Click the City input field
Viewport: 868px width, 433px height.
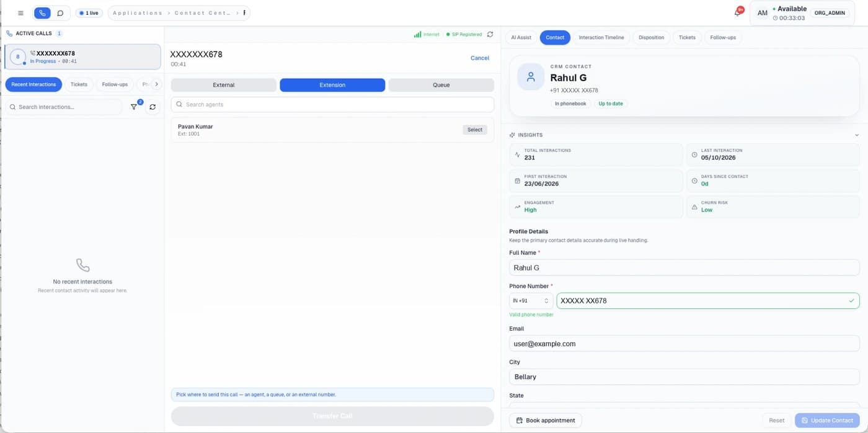[684, 377]
